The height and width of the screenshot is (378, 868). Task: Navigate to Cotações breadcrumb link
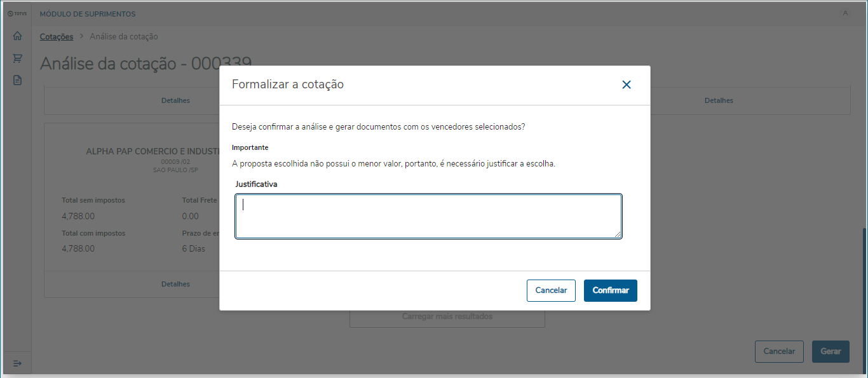tap(57, 37)
